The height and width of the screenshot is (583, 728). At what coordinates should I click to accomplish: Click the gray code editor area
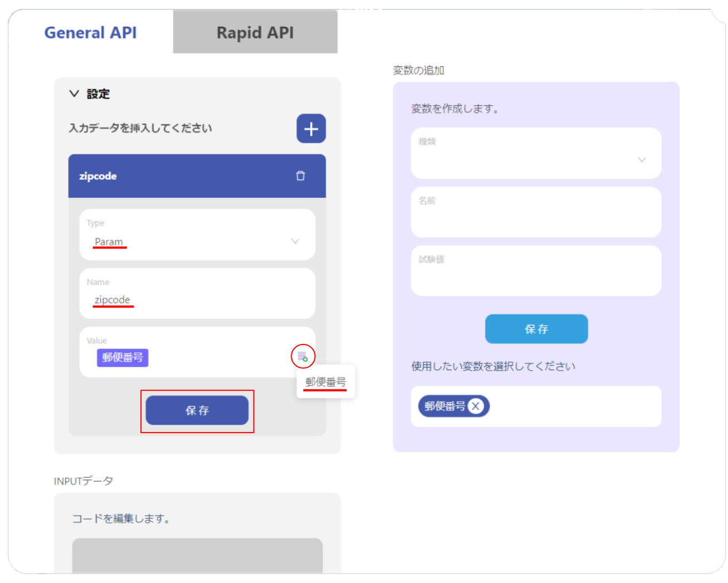197,555
